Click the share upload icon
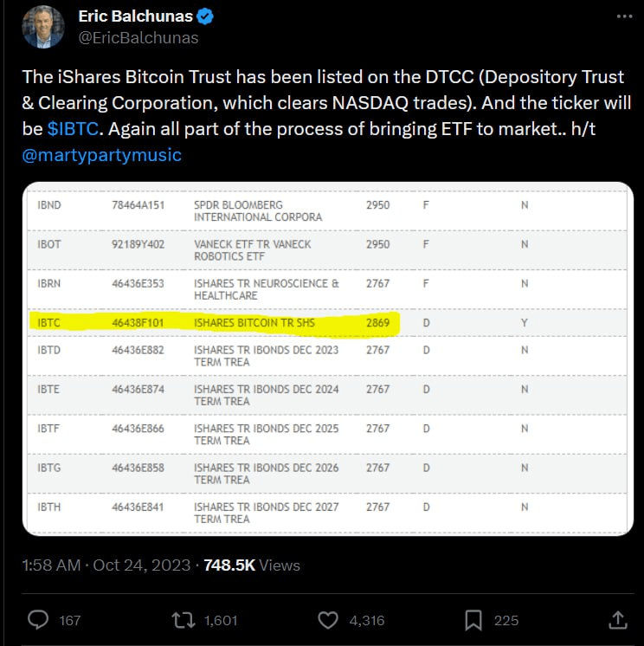644x646 pixels. click(617, 619)
